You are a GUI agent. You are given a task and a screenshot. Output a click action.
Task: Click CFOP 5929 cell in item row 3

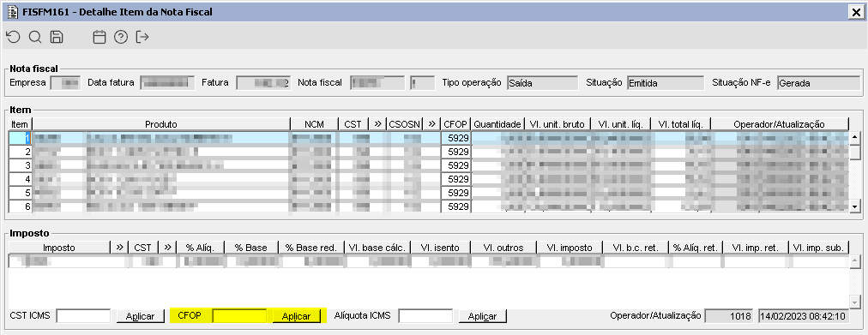click(x=456, y=165)
